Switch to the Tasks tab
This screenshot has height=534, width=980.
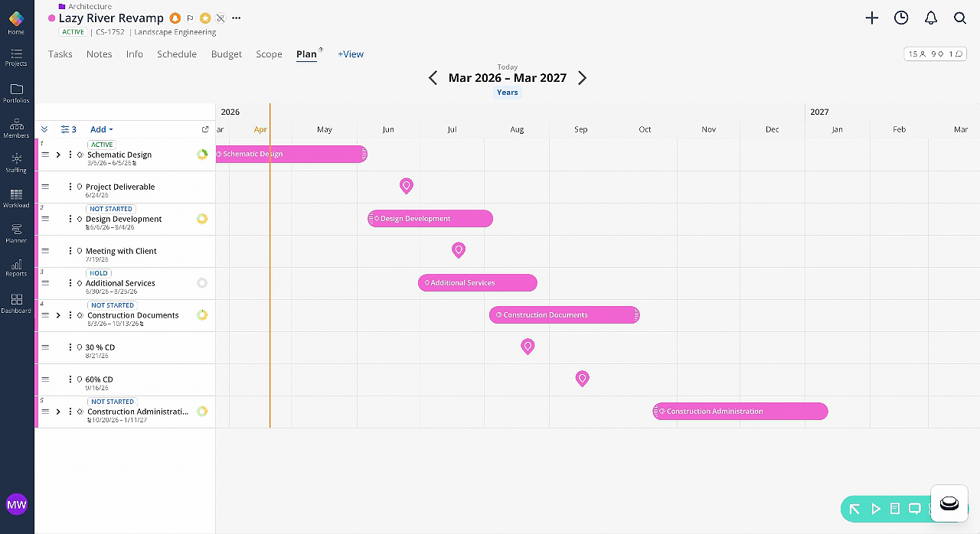[x=60, y=54]
